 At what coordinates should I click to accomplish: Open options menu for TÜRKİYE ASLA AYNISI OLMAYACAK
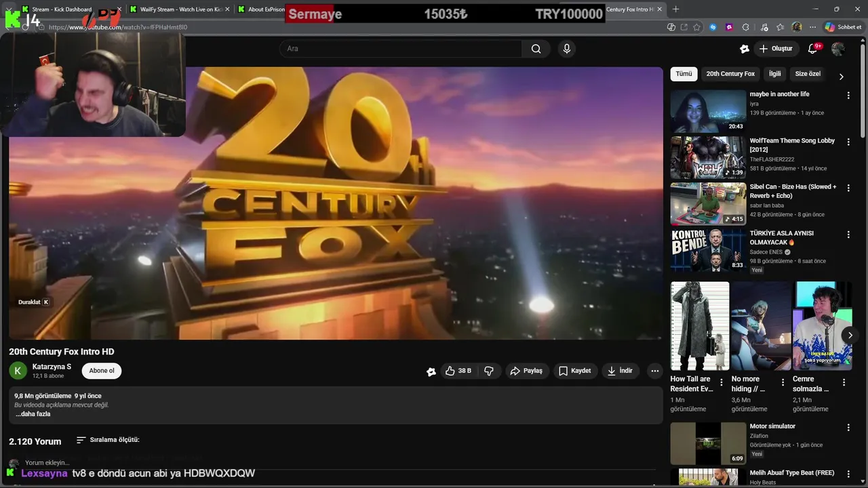tap(848, 235)
